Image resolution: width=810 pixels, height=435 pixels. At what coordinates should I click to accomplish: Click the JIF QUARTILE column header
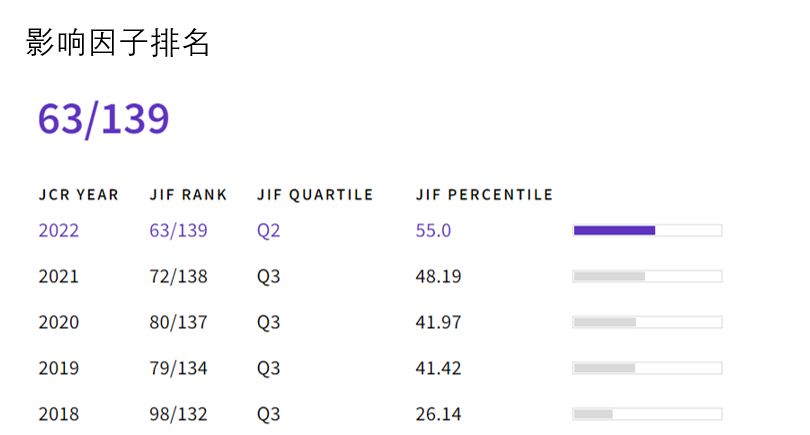(315, 195)
